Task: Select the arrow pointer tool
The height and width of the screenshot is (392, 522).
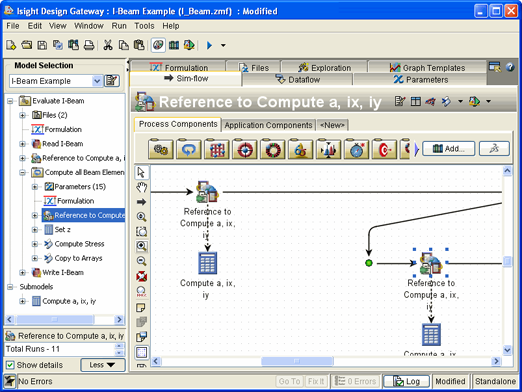Action: click(x=141, y=172)
